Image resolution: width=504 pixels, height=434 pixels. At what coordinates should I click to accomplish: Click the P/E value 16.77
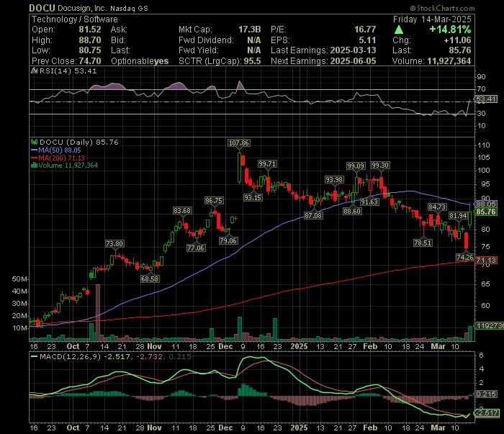pyautogui.click(x=365, y=30)
